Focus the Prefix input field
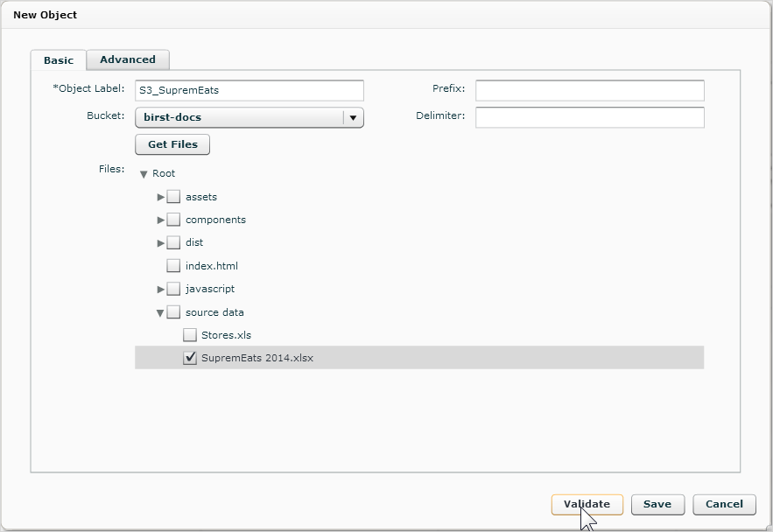 [x=590, y=91]
